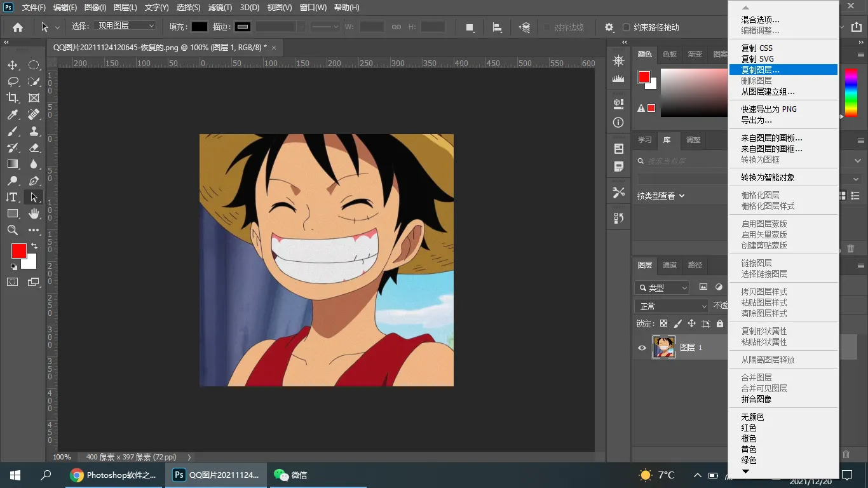Click the 填充 black fill swatch

(x=200, y=27)
